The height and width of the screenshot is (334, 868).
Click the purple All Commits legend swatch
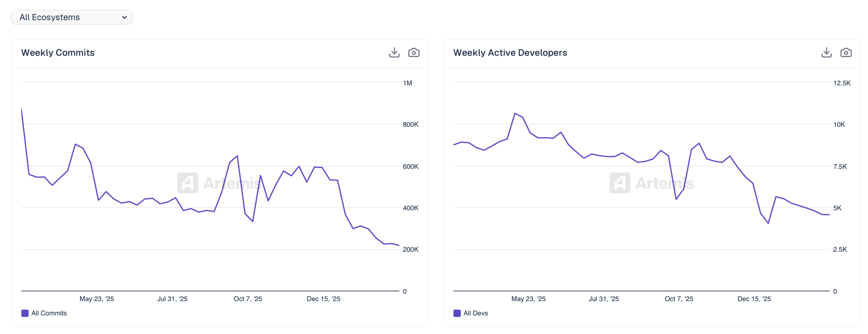click(24, 313)
